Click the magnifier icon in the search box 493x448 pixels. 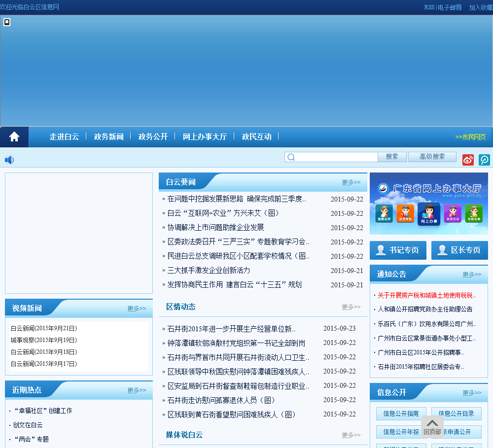(x=291, y=157)
